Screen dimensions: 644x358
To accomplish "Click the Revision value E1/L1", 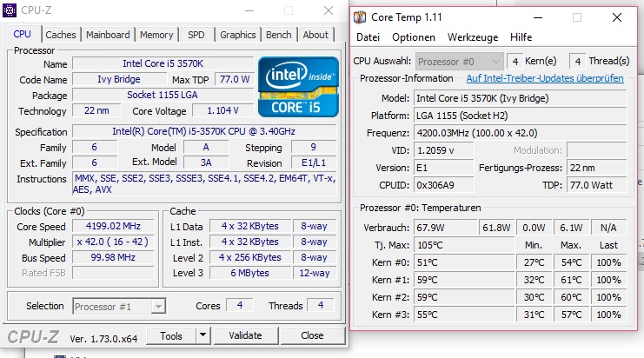I will (x=314, y=162).
